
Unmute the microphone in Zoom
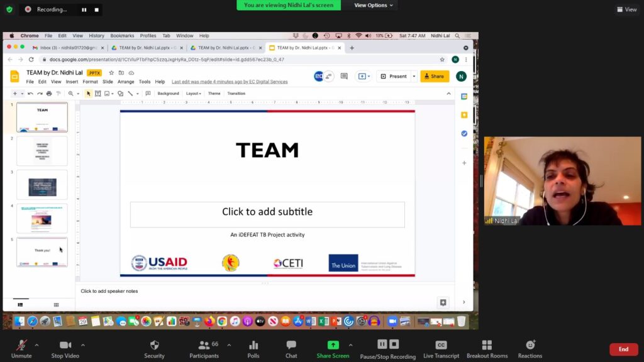pos(21,346)
